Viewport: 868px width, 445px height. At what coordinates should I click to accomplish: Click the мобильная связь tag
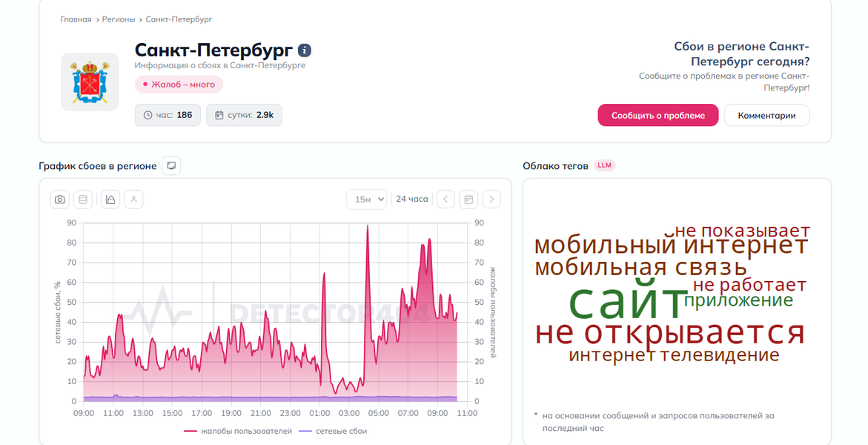click(x=640, y=268)
